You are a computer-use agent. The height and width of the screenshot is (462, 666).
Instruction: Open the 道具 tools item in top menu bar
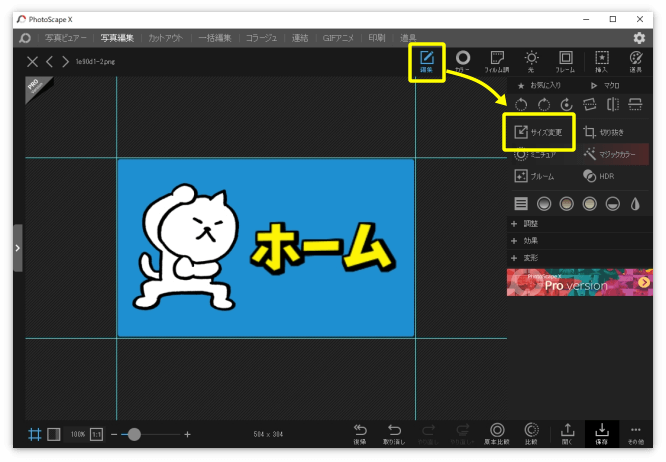[408, 38]
